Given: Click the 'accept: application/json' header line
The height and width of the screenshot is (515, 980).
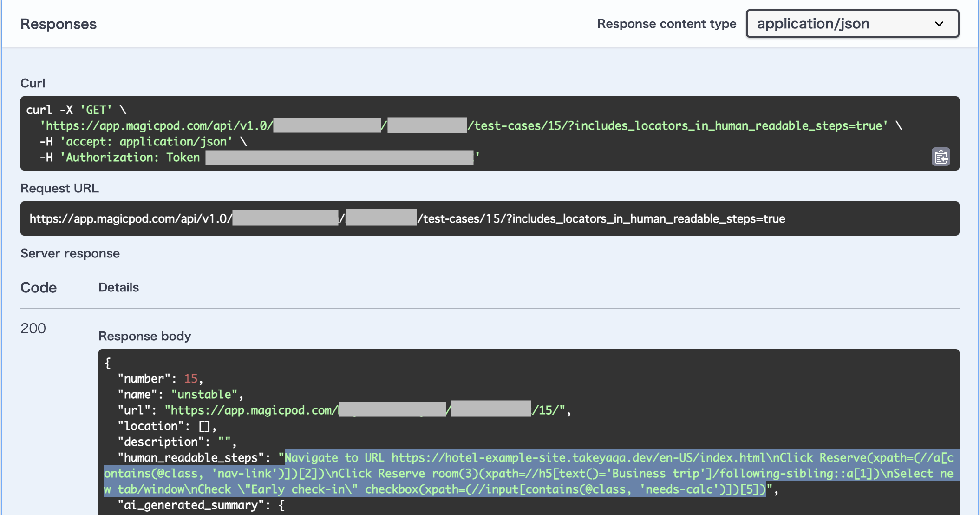Looking at the screenshot, I should 143,142.
